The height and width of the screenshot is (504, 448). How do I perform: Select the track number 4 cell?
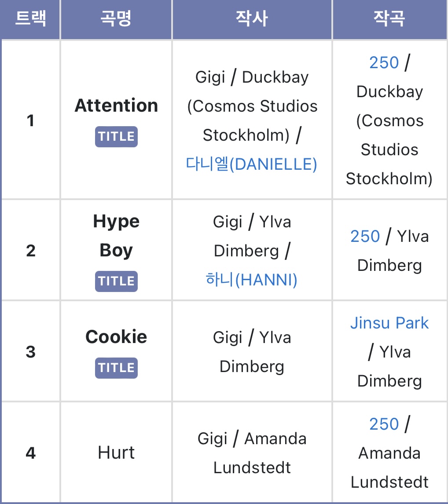(x=30, y=453)
